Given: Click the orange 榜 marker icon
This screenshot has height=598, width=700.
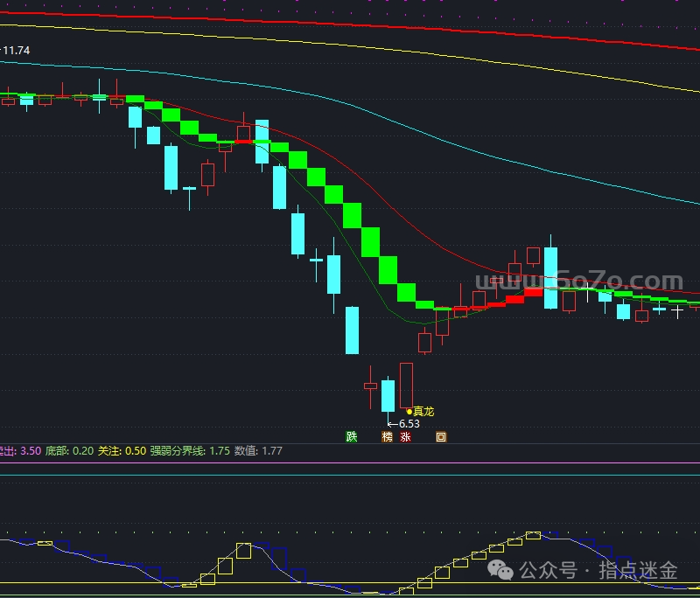Looking at the screenshot, I should (387, 436).
